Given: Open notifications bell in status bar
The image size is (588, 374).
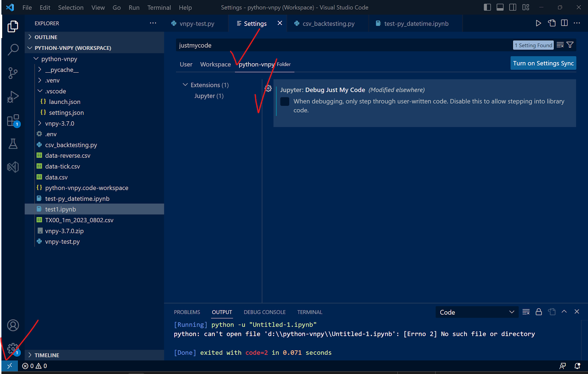Looking at the screenshot, I should coord(577,366).
